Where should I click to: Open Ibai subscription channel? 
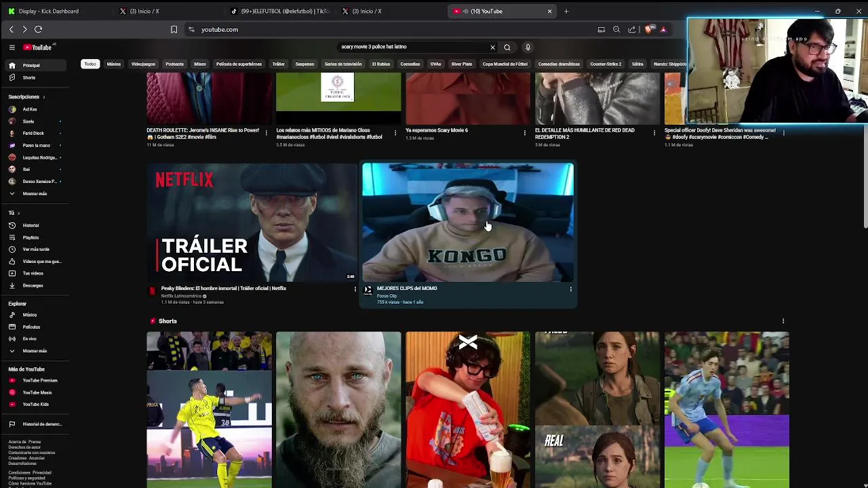pos(37,169)
